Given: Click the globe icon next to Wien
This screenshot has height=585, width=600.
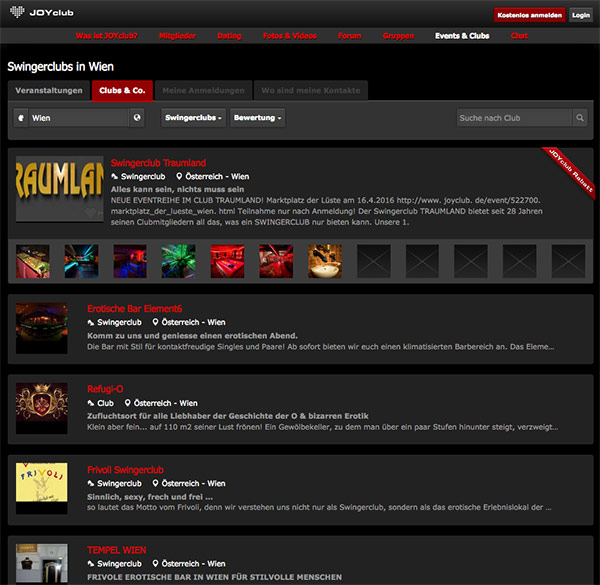Looking at the screenshot, I should click(137, 118).
